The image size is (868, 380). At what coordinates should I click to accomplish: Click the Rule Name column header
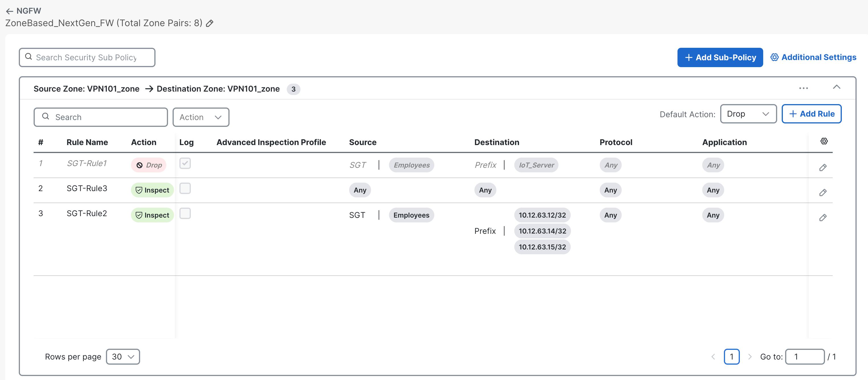click(x=87, y=142)
